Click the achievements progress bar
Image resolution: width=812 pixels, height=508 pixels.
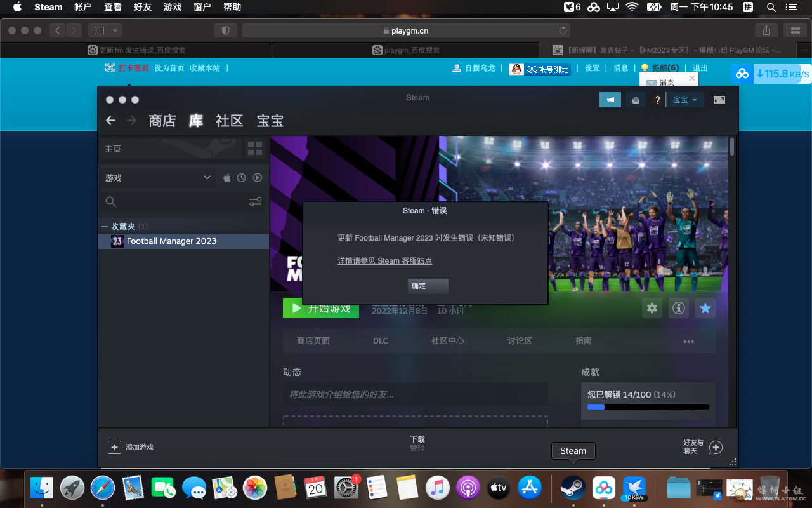coord(648,407)
